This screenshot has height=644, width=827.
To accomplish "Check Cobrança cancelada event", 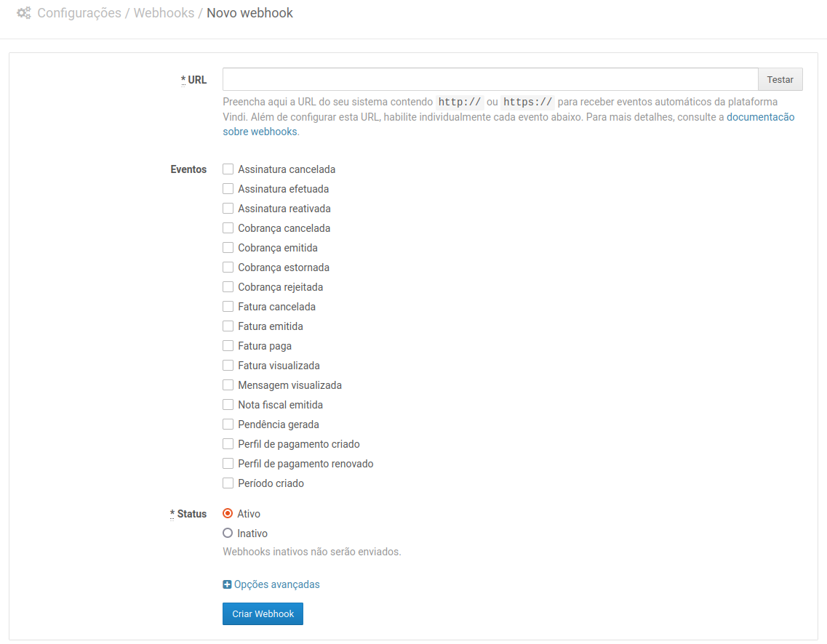I will pyautogui.click(x=228, y=228).
